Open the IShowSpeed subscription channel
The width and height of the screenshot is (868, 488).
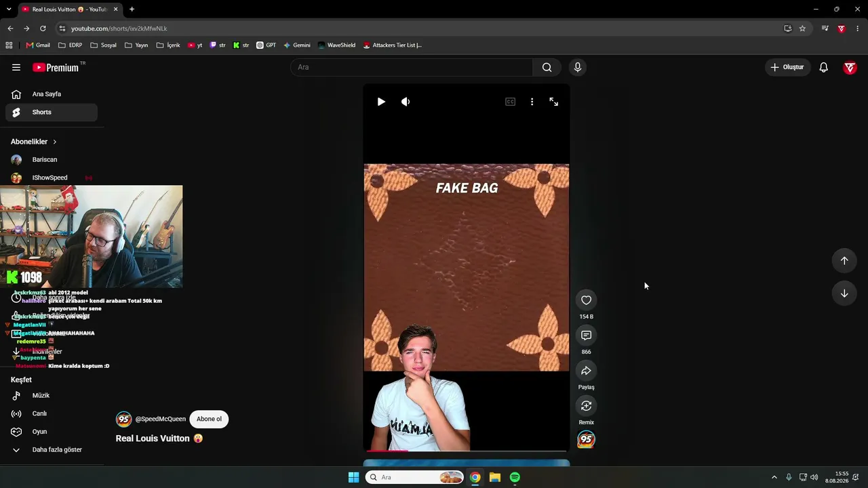point(52,178)
